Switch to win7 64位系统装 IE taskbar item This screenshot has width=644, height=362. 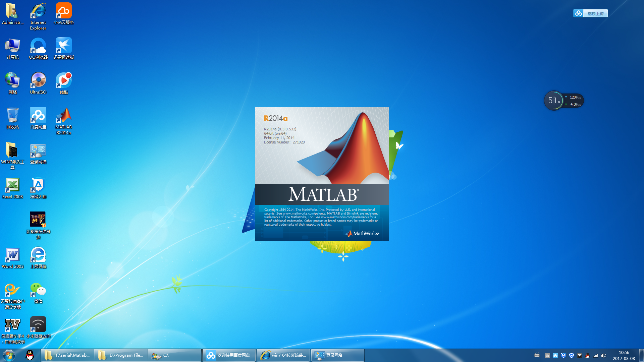pyautogui.click(x=283, y=355)
